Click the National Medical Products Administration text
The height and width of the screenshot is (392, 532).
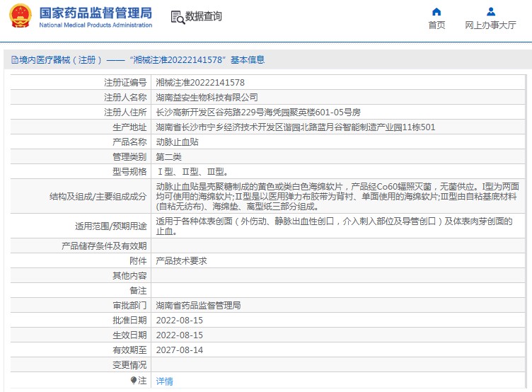pyautogui.click(x=96, y=25)
